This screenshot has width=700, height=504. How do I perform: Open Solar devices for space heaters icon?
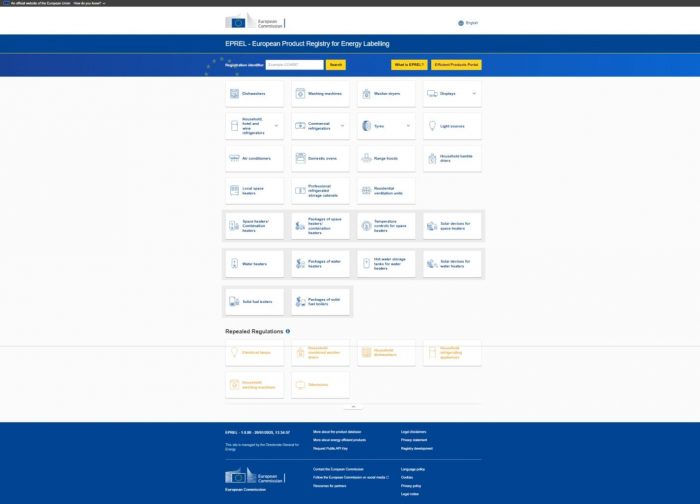432,226
